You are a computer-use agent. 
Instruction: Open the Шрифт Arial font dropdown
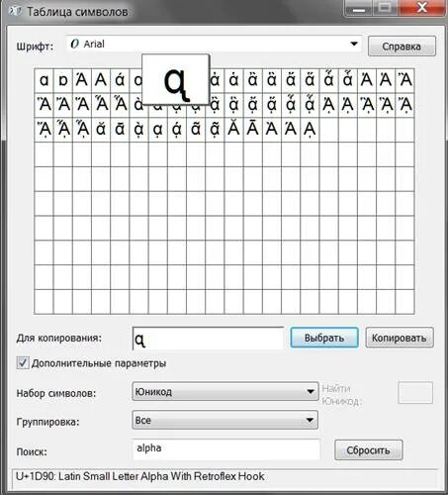pos(214,45)
